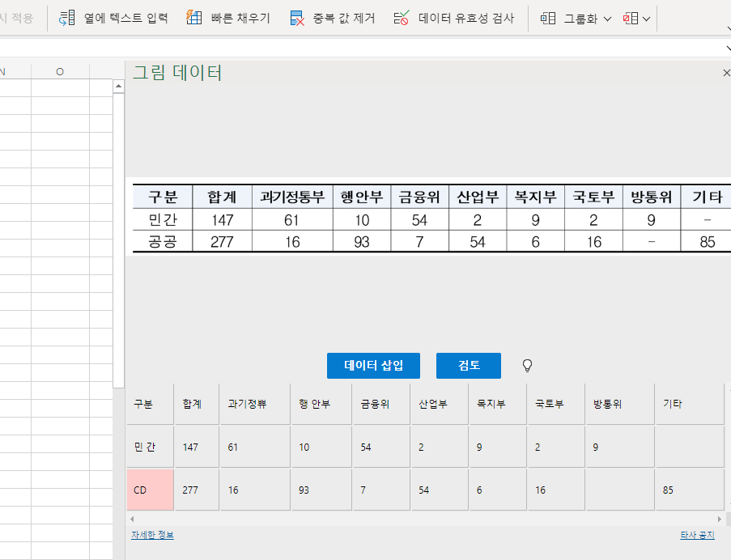The image size is (731, 560).
Task: Click 데이터 유효성 검사 command
Action: pyautogui.click(x=453, y=18)
